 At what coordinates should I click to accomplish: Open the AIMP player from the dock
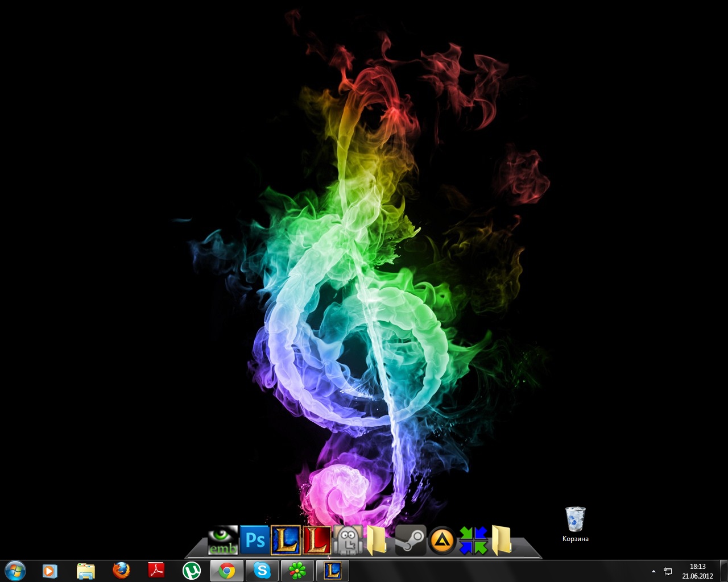pyautogui.click(x=442, y=540)
